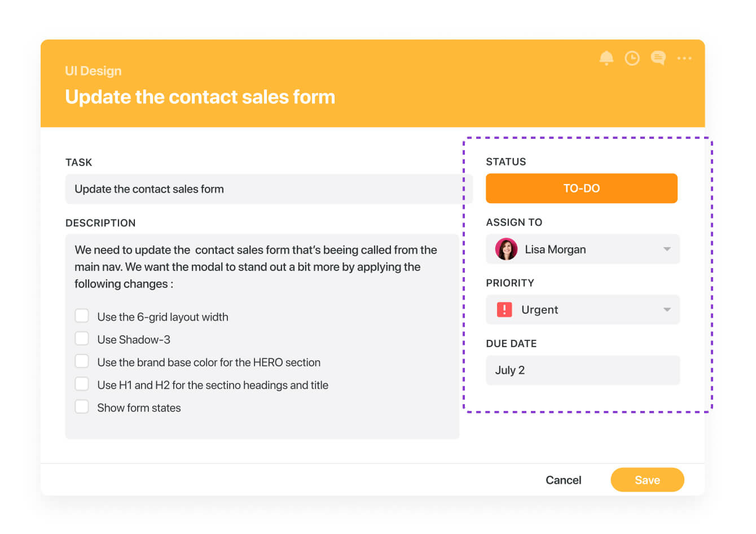Click the orange TO-DO status button
The image size is (756, 534).
coord(581,189)
